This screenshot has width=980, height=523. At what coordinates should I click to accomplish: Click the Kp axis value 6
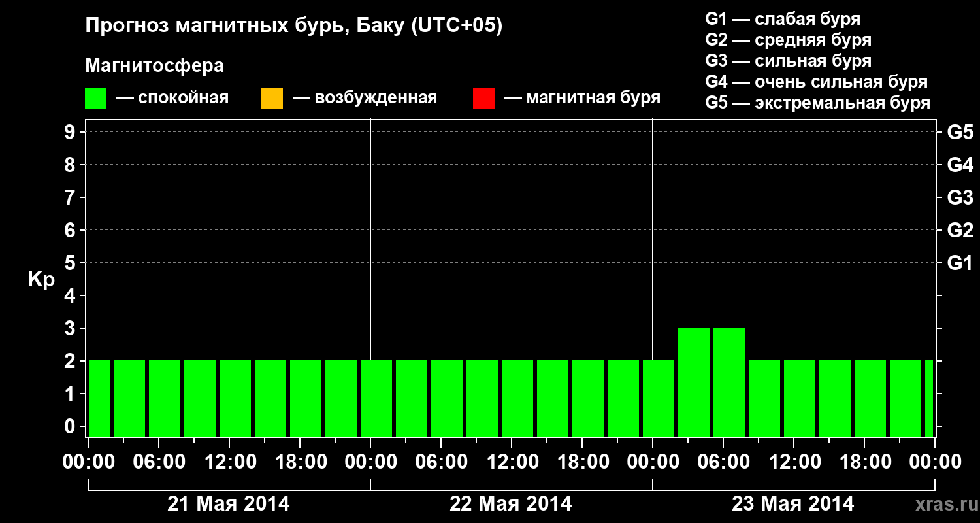pos(71,230)
